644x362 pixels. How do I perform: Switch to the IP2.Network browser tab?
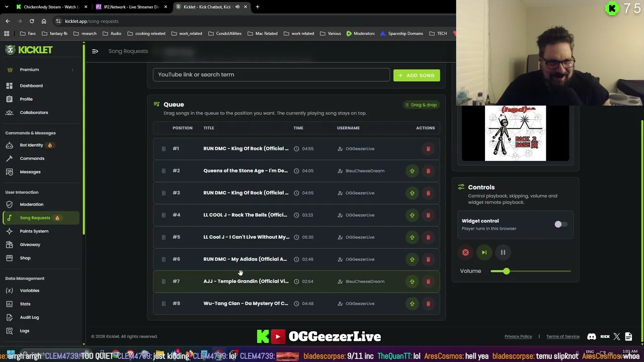tap(131, 7)
